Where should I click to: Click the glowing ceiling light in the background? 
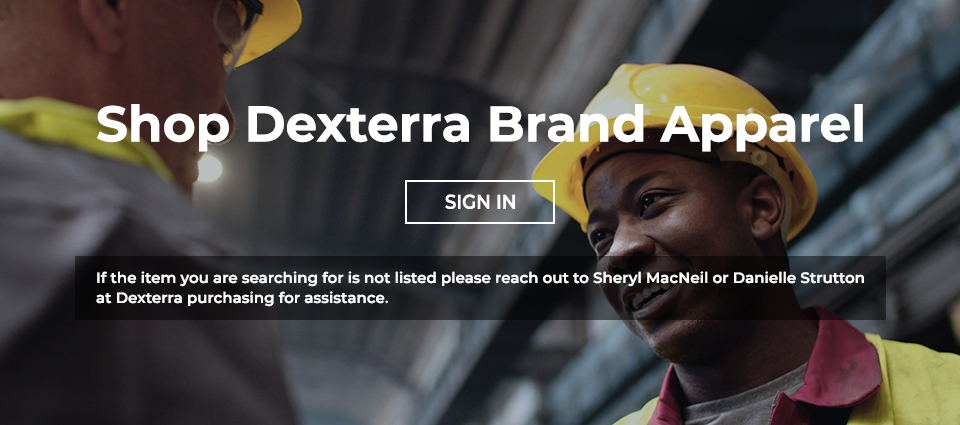coord(209,168)
